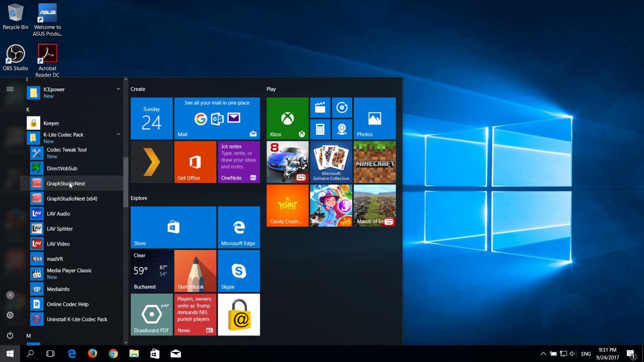Open the Photos tile
Screen dimensions: 644x362
(375, 118)
